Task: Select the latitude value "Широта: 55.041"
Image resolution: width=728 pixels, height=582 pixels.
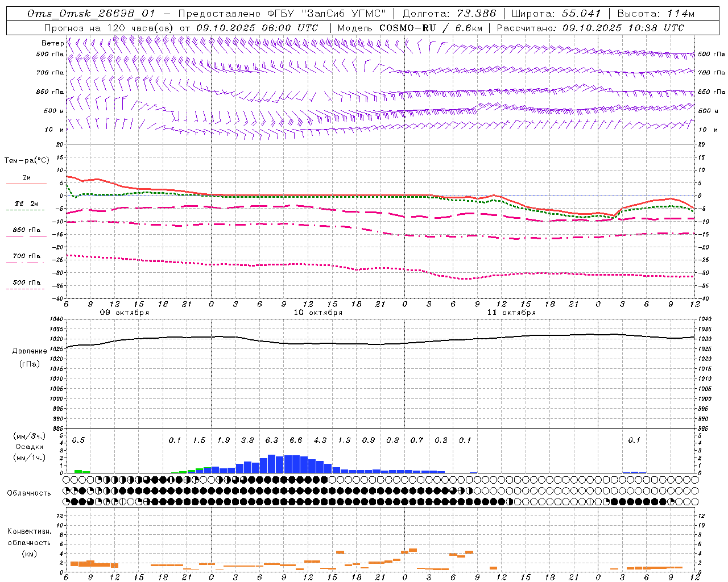Action: click(556, 14)
